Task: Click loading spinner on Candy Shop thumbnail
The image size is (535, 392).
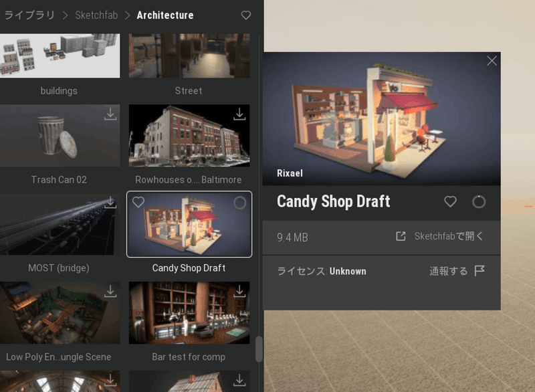Action: pos(240,203)
